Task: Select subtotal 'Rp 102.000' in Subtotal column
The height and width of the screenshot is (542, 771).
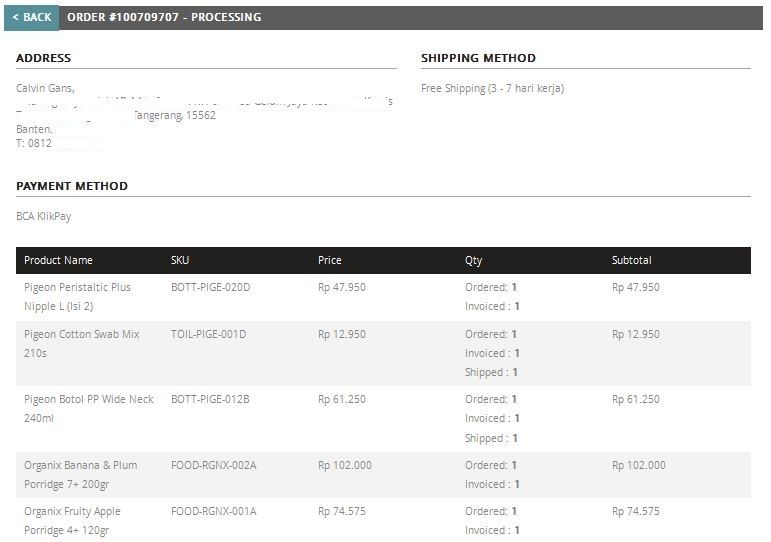Action: pyautogui.click(x=639, y=465)
